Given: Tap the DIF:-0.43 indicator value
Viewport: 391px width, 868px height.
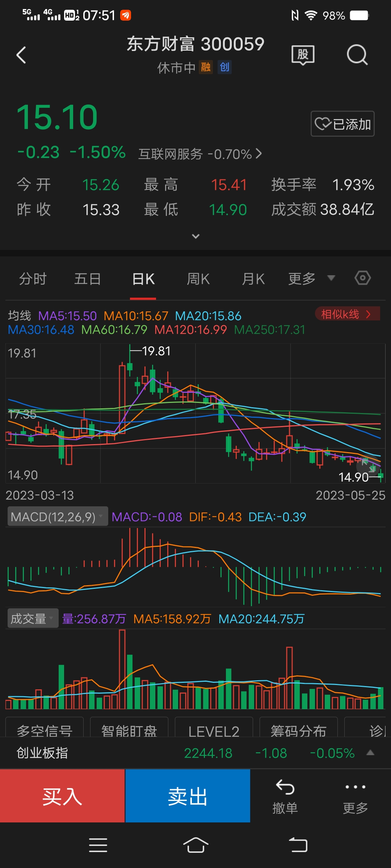Looking at the screenshot, I should (x=215, y=517).
